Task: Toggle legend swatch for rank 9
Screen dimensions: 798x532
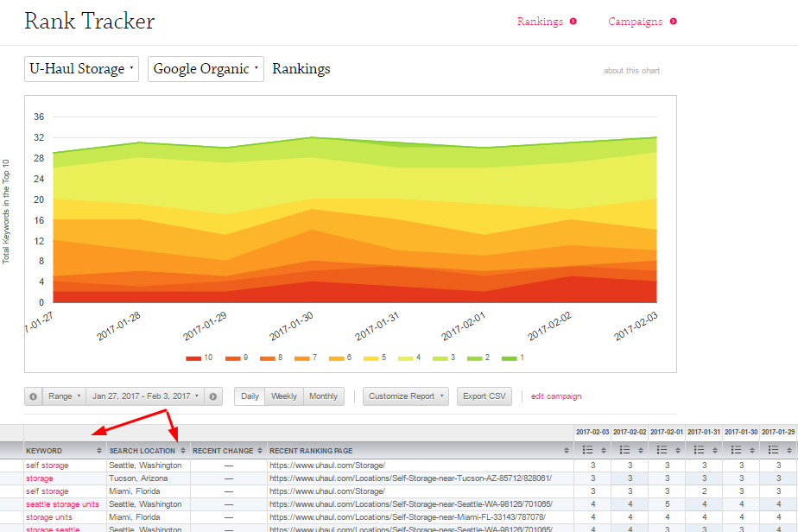Action: 232,358
